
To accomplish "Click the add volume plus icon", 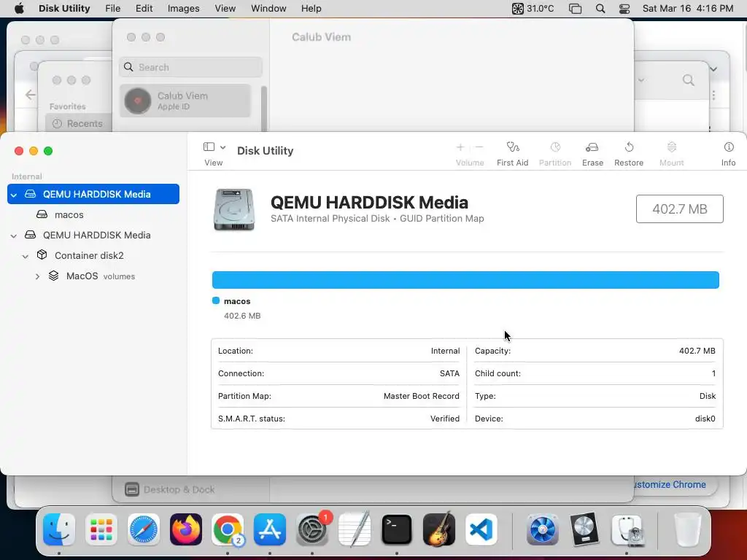I will click(x=460, y=147).
